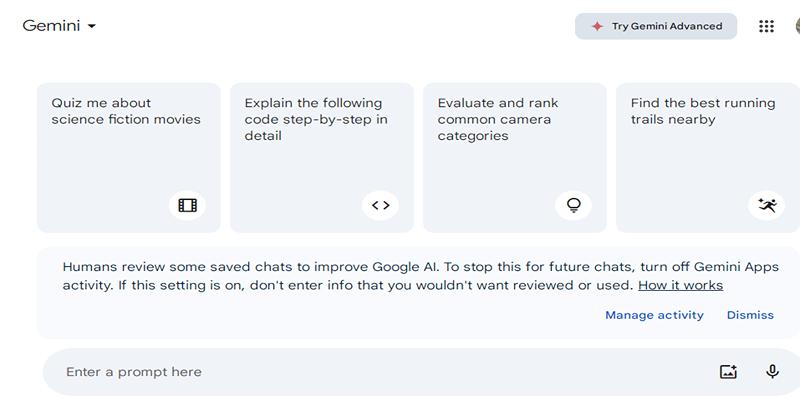Screen dimensions: 800x400
Task: Select the Explain the following code suggestion card
Action: tap(322, 158)
